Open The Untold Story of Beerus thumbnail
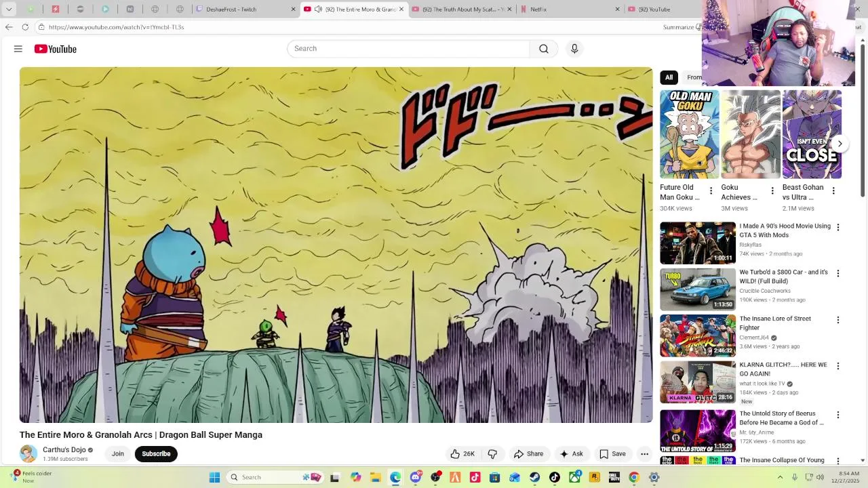 [698, 431]
